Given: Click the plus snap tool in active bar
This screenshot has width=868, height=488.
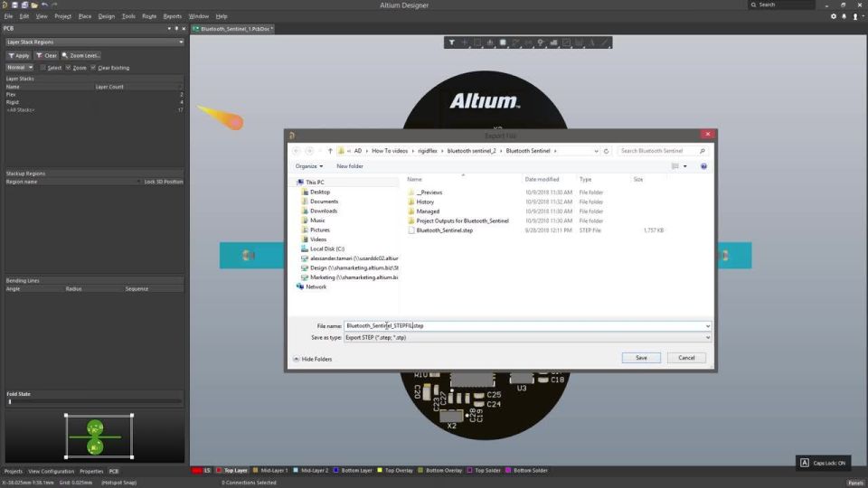Looking at the screenshot, I should coord(465,42).
